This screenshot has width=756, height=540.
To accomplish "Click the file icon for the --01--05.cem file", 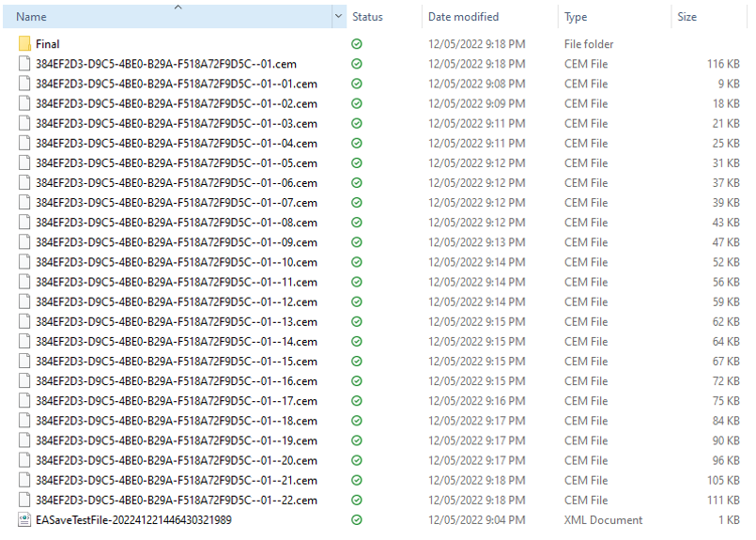I will (24, 163).
